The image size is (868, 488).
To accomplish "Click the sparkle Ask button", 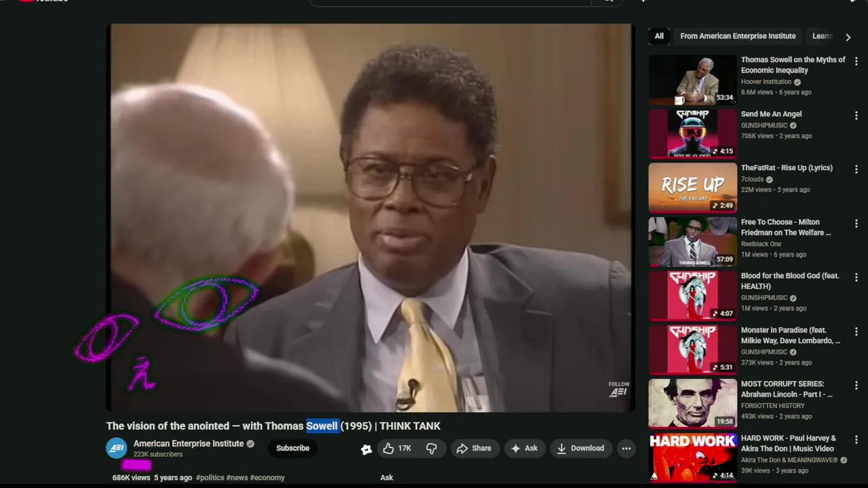I will (524, 448).
